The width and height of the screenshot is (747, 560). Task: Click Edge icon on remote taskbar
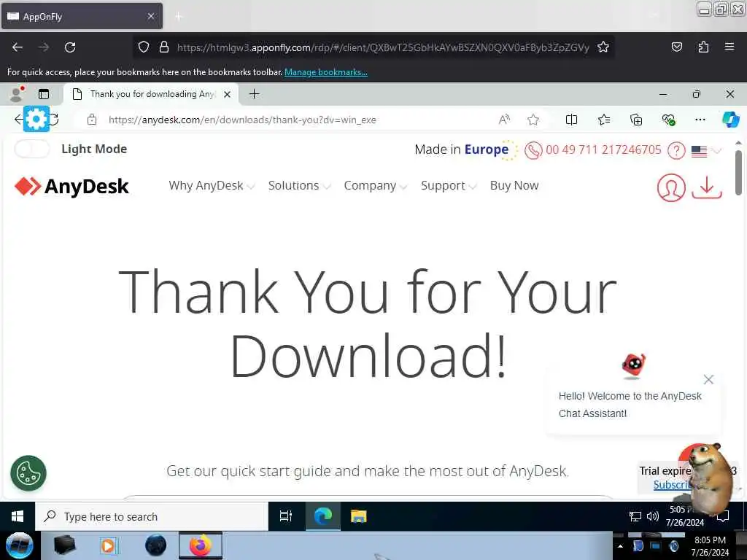point(322,516)
